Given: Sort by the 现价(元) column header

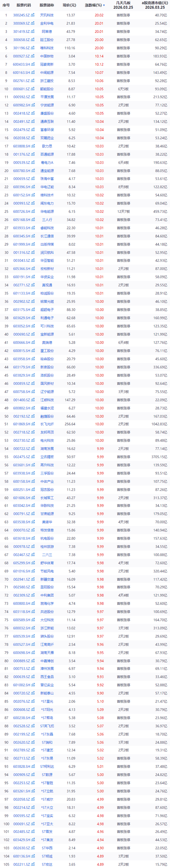Looking at the screenshot, I should [x=69, y=5].
